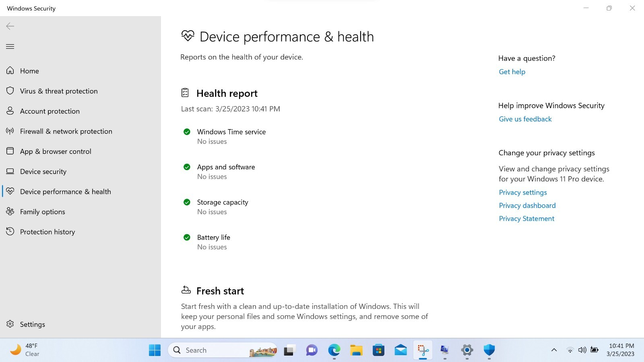The width and height of the screenshot is (644, 362).
Task: Click the Fresh start icon
Action: [186, 290]
